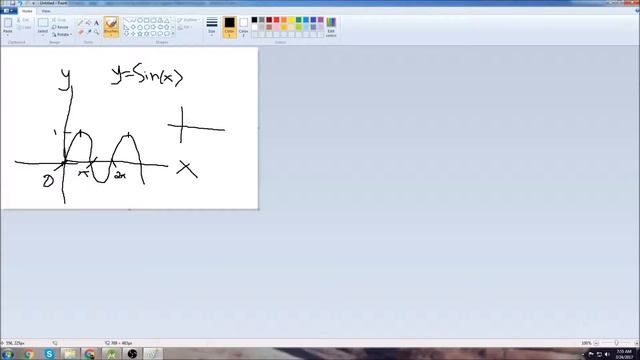Viewport: 640px width, 360px height.
Task: Click the volume icon in system tray
Action: (x=607, y=354)
